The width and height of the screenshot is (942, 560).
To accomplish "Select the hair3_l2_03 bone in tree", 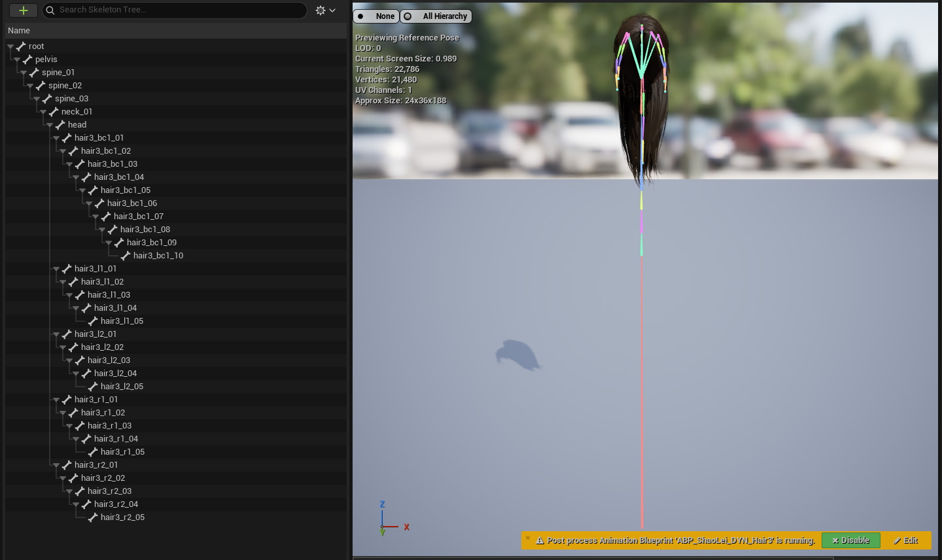I will 109,360.
